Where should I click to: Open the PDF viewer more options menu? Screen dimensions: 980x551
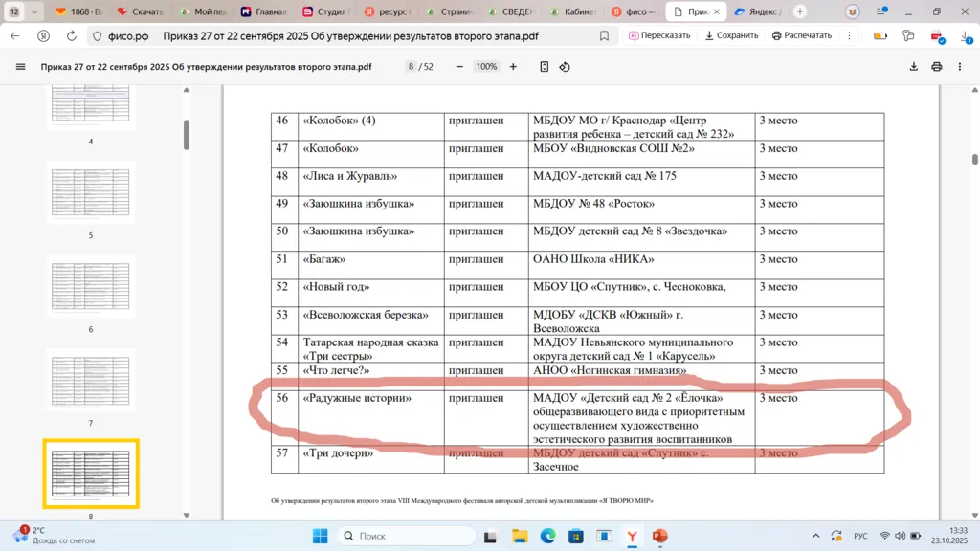(x=960, y=67)
